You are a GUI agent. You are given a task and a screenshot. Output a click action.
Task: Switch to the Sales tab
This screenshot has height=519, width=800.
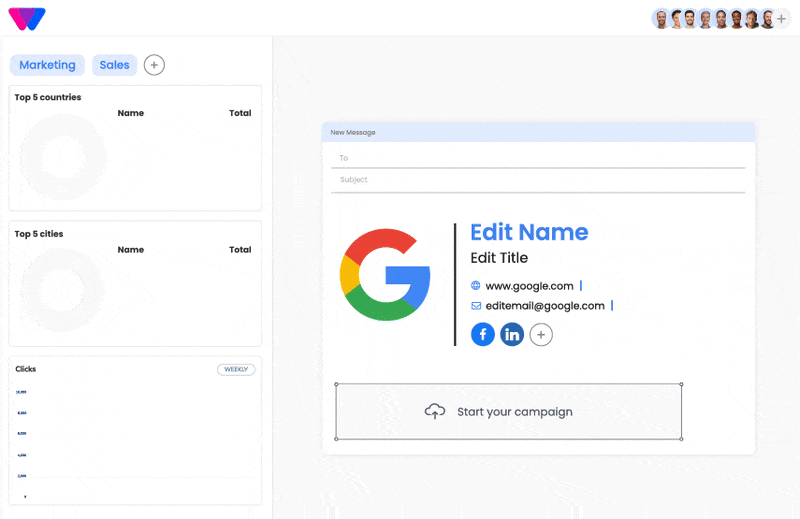114,65
